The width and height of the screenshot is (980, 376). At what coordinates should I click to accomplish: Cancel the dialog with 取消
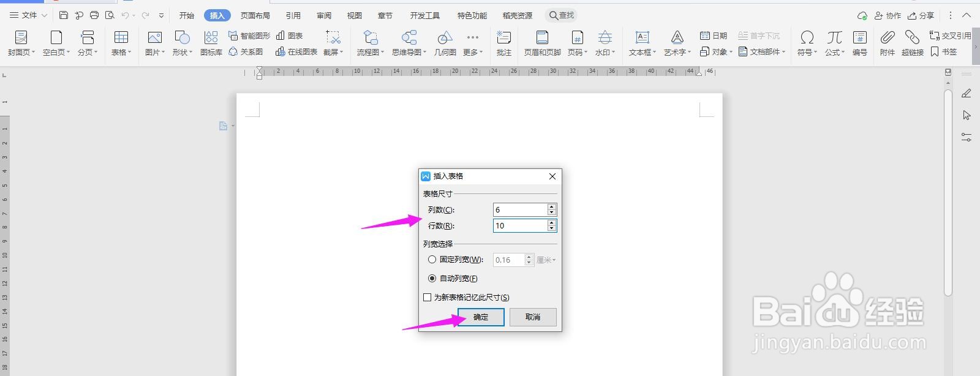[x=533, y=317]
